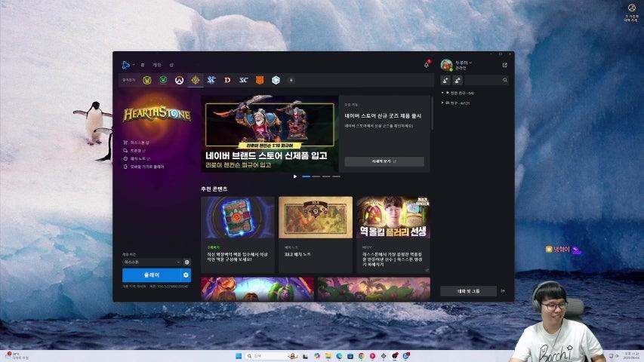
Task: Open the chats and groups button
Action: (468, 291)
